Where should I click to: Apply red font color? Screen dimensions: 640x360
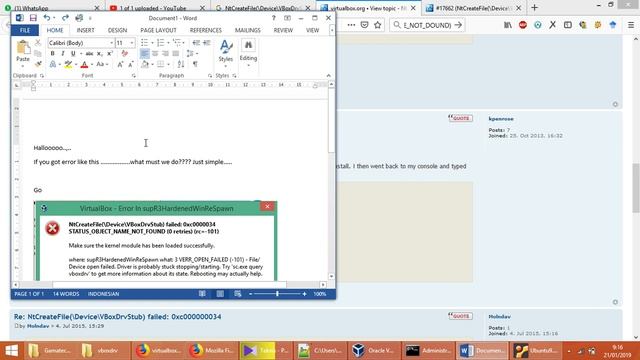coord(84,64)
